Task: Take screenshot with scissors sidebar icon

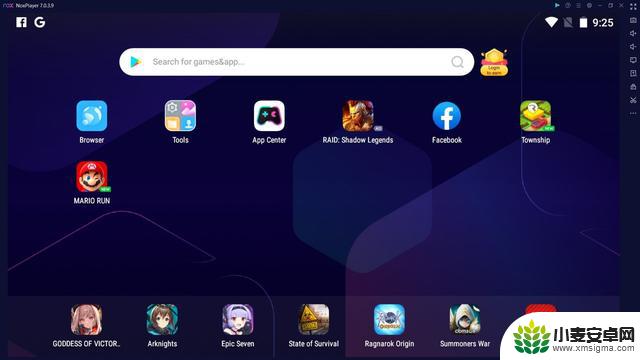Action: point(633,100)
